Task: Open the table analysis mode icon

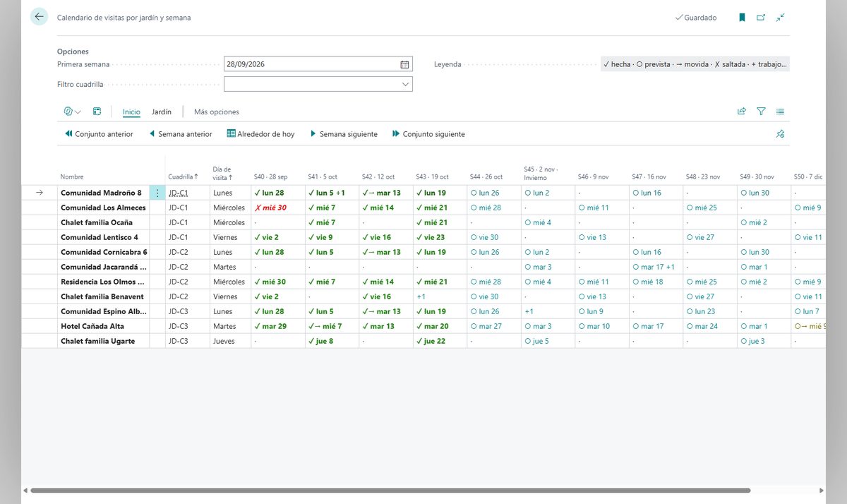Action: click(97, 112)
